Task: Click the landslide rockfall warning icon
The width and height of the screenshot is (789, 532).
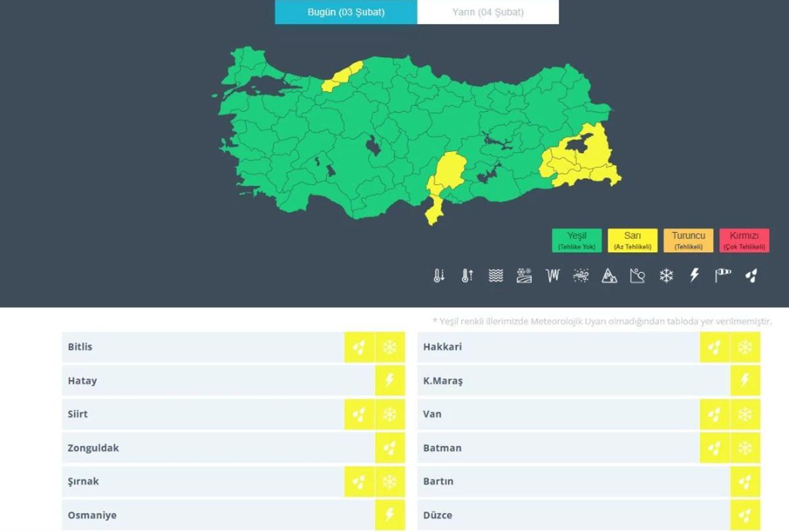Action: [x=637, y=276]
